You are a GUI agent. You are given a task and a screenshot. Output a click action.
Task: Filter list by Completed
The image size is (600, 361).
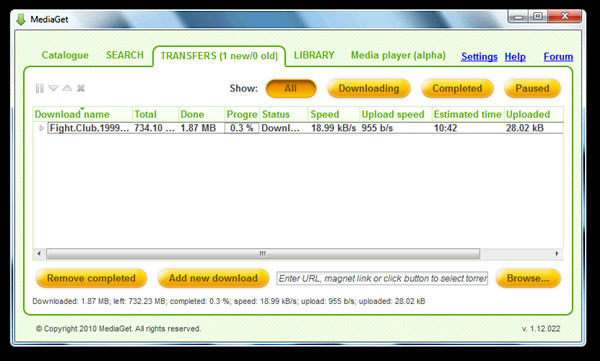457,88
